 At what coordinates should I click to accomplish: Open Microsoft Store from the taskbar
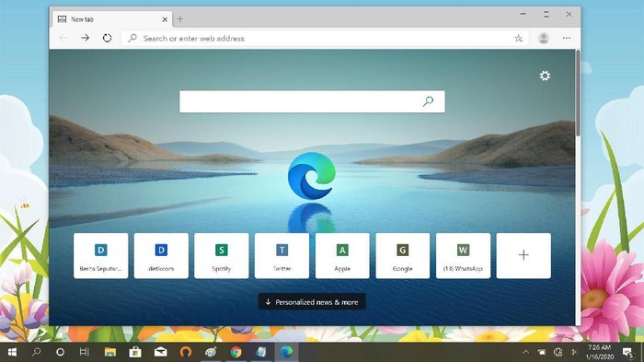point(135,352)
